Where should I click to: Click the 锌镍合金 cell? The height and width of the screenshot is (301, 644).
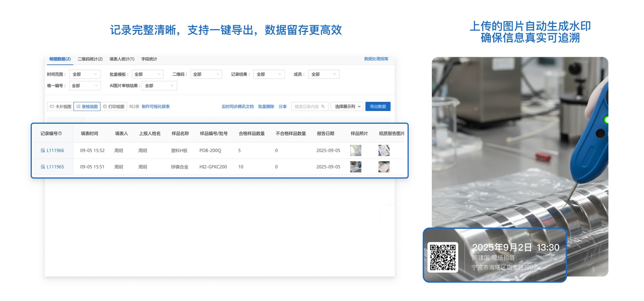coord(179,167)
